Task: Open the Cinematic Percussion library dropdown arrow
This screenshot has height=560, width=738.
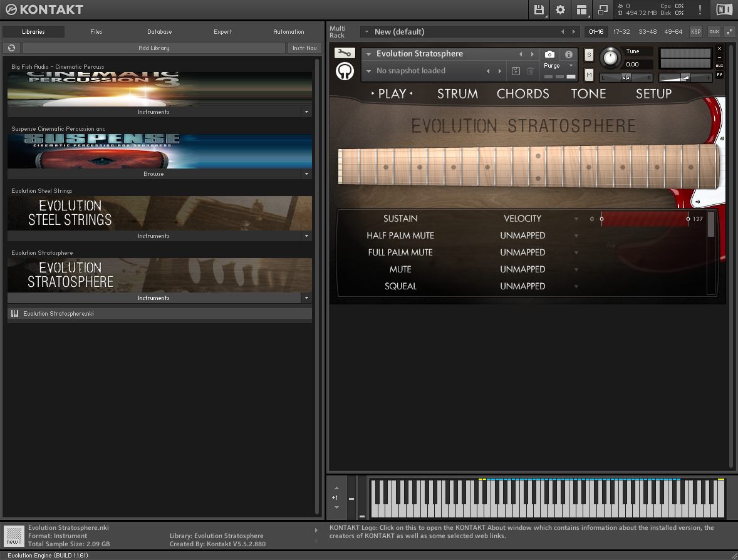Action: pos(306,112)
